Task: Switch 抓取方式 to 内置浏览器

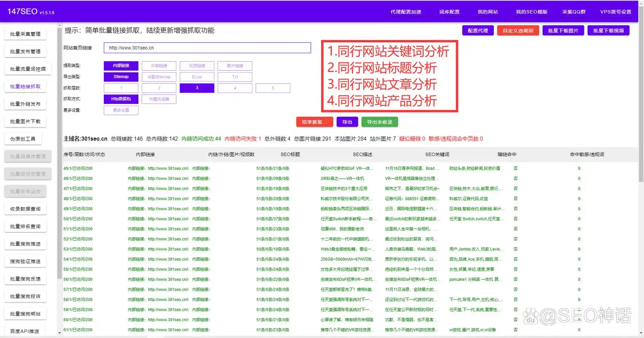Action: [x=159, y=99]
